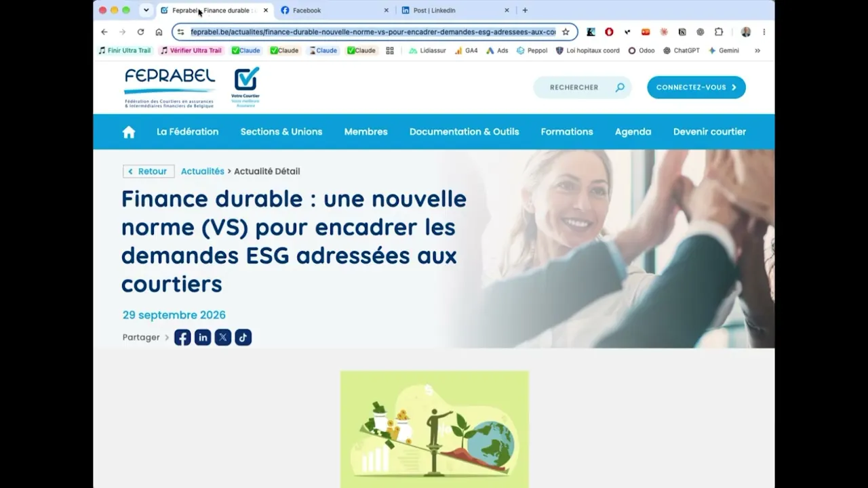Open the Agenda menu
The width and height of the screenshot is (868, 488).
coord(633,132)
